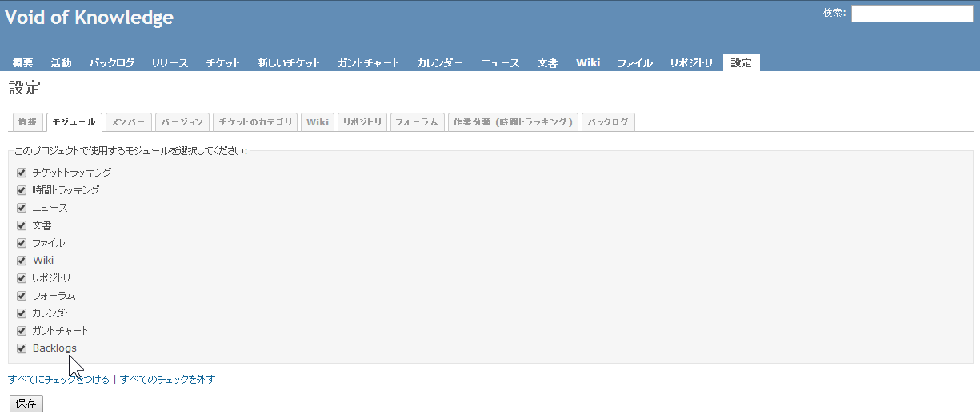Uncheck the ガントチャート module checkbox
Image resolution: width=980 pixels, height=418 pixels.
pos(22,331)
